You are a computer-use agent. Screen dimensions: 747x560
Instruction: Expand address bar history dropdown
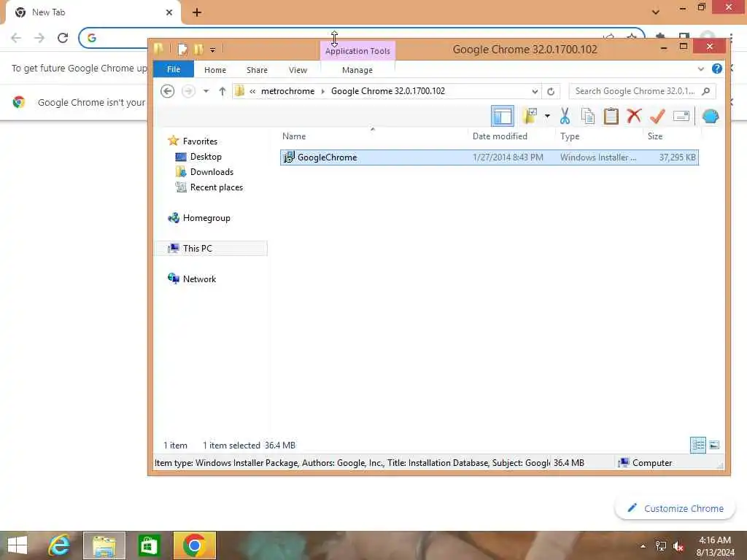point(535,91)
